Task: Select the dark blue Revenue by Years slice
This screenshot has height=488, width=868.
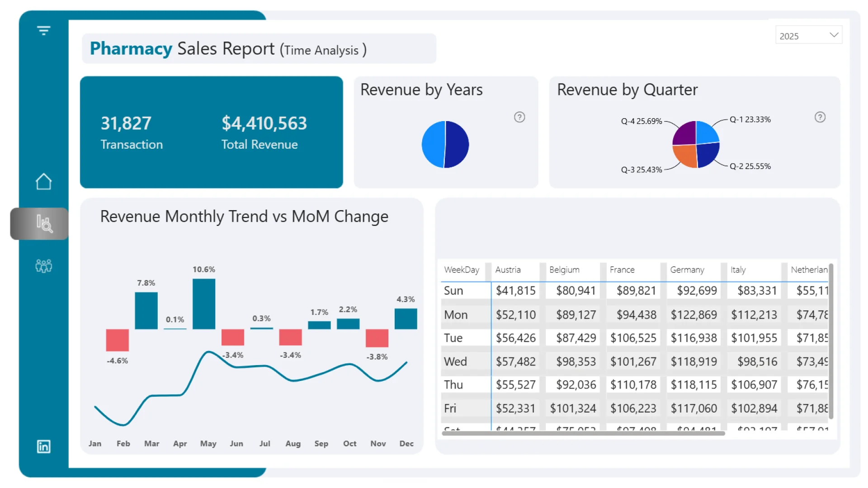Action: coord(457,145)
